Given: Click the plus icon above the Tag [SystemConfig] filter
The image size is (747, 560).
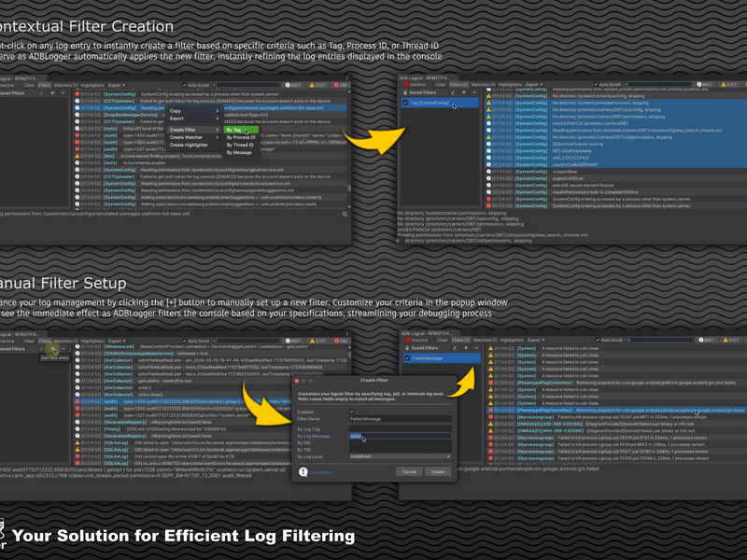Looking at the screenshot, I should click(x=463, y=92).
